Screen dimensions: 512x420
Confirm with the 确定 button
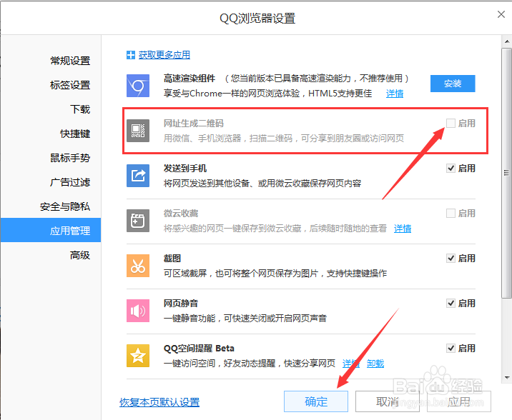(316, 401)
